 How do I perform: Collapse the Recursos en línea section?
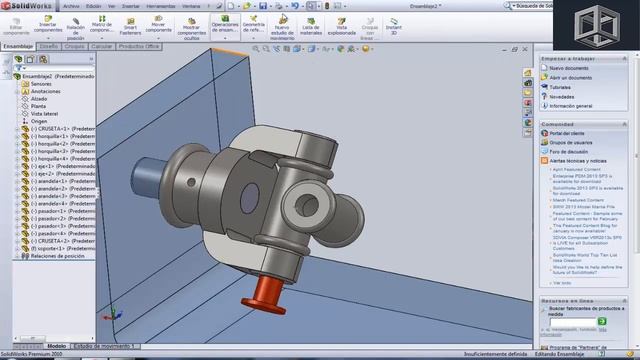pyautogui.click(x=624, y=301)
